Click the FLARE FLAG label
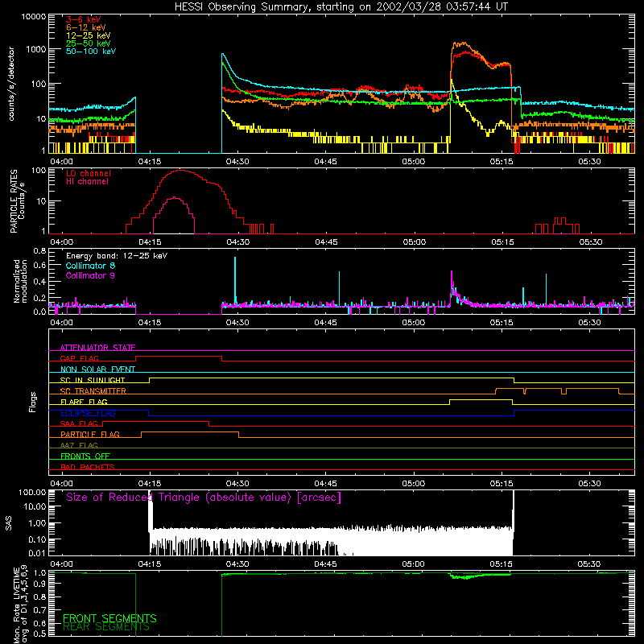This screenshot has height=644, width=644. tap(84, 402)
